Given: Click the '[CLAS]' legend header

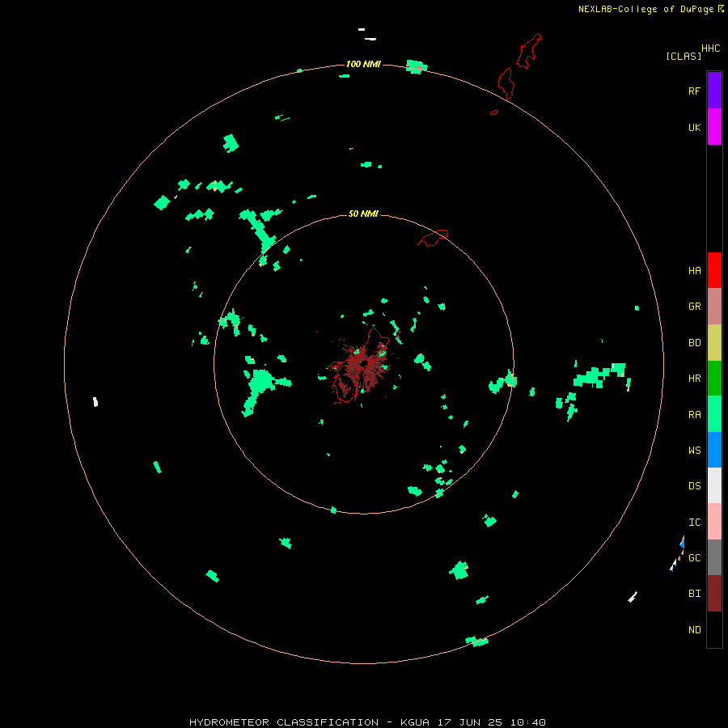Looking at the screenshot, I should pyautogui.click(x=684, y=56).
